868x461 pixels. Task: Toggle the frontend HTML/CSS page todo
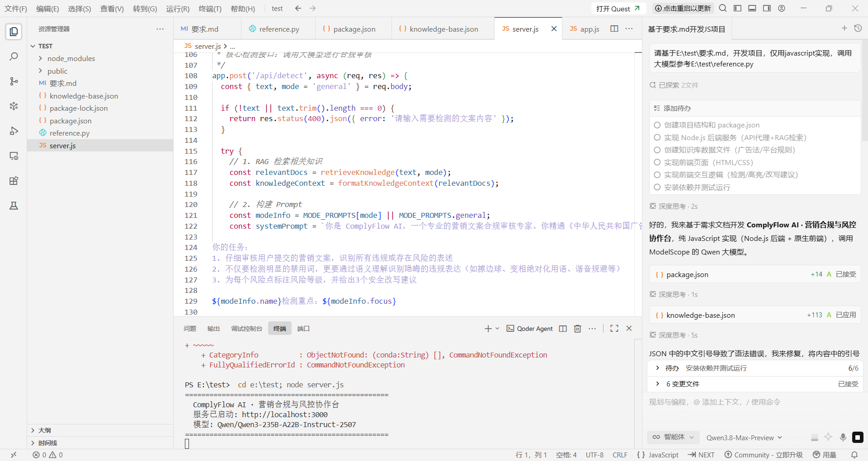point(657,162)
